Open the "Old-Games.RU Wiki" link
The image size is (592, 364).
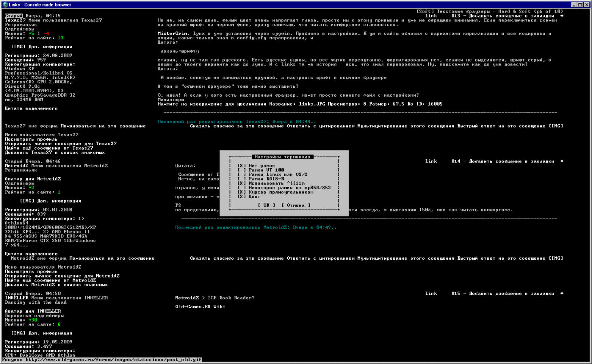(x=200, y=307)
